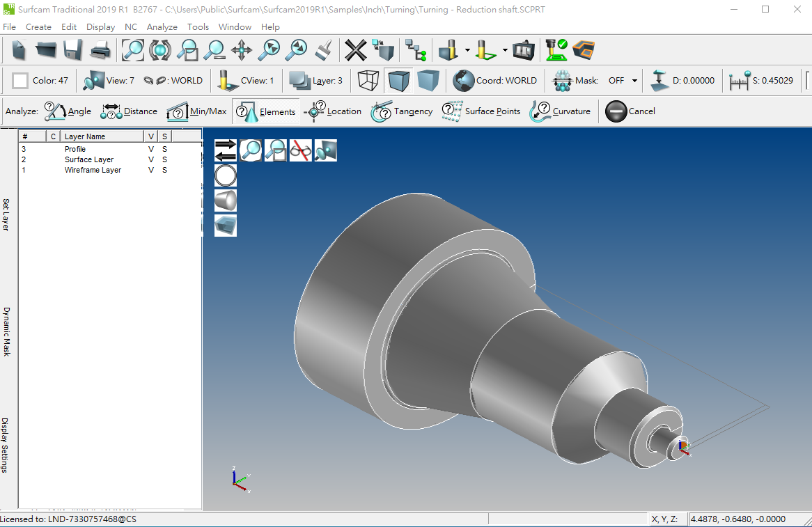The height and width of the screenshot is (527, 812).
Task: Select the Wireframe Layer row
Action: click(110, 170)
